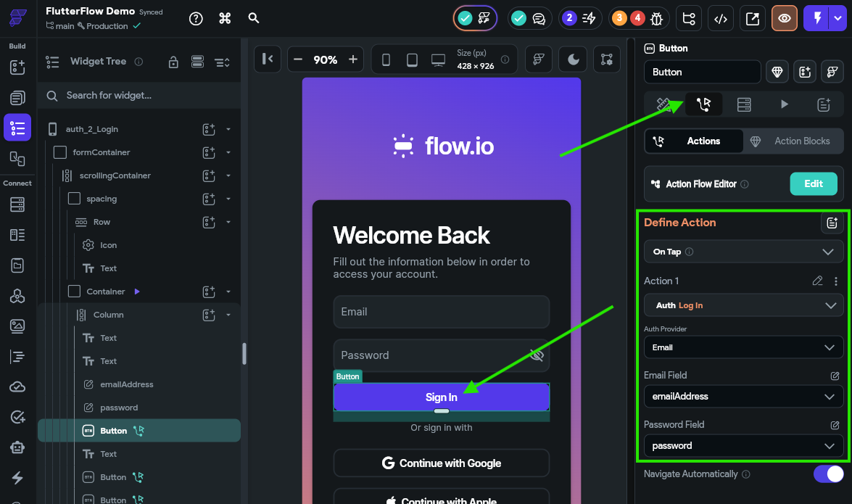Open the code view icon
Viewport: 852px width, 504px height.
coord(721,18)
